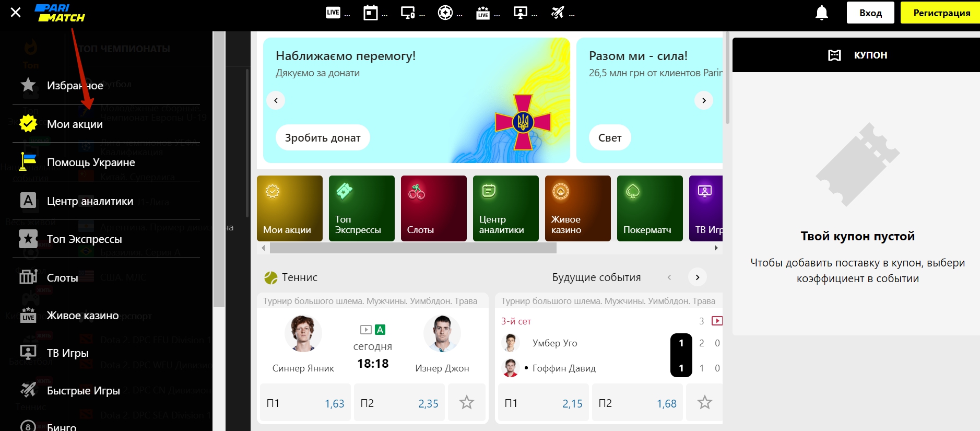The image size is (980, 431).
Task: Add Sinner vs Isner match to favorites
Action: point(466,402)
